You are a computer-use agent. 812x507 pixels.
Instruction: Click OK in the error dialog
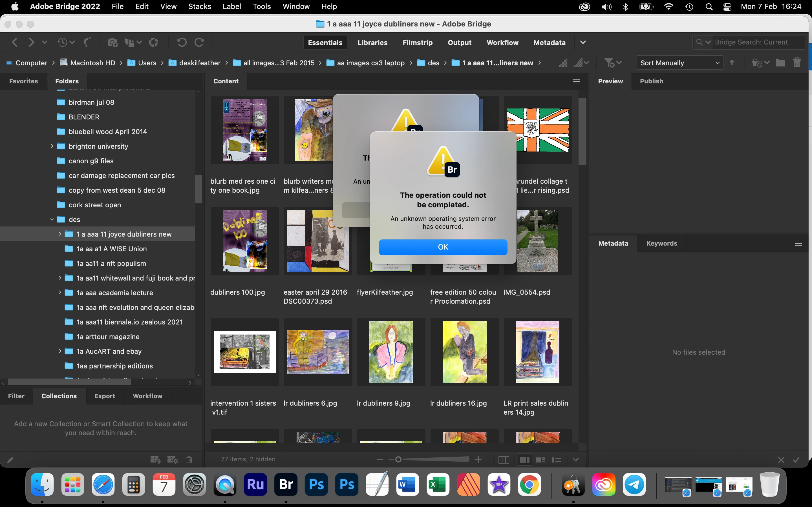coord(443,247)
